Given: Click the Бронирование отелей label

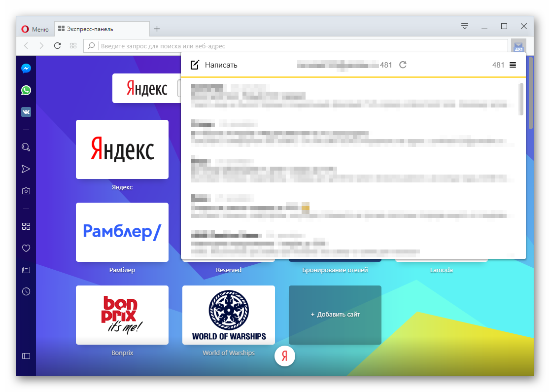Looking at the screenshot, I should tap(335, 270).
